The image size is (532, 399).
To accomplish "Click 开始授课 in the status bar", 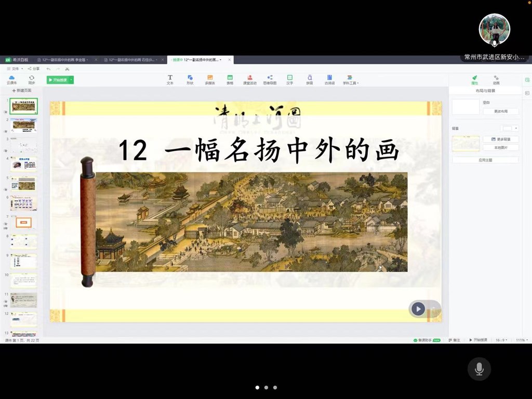I will 478,340.
